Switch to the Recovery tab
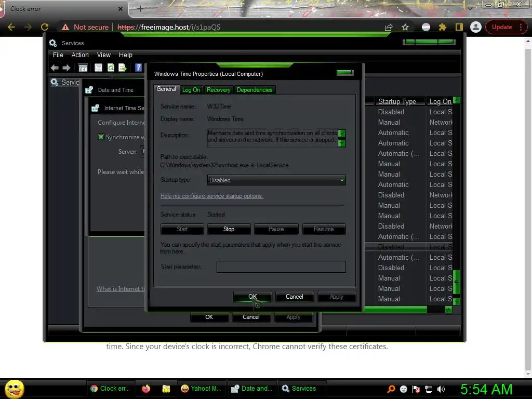This screenshot has width=532, height=399. [x=219, y=90]
